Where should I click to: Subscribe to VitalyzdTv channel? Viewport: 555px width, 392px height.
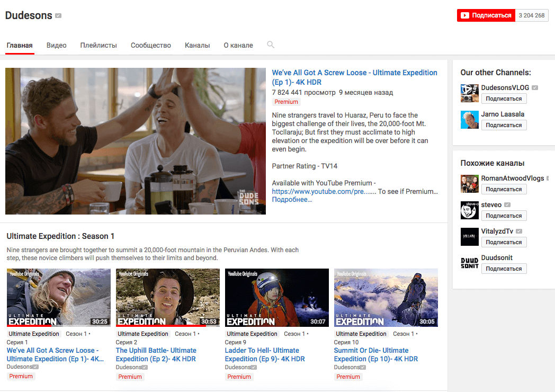click(504, 242)
